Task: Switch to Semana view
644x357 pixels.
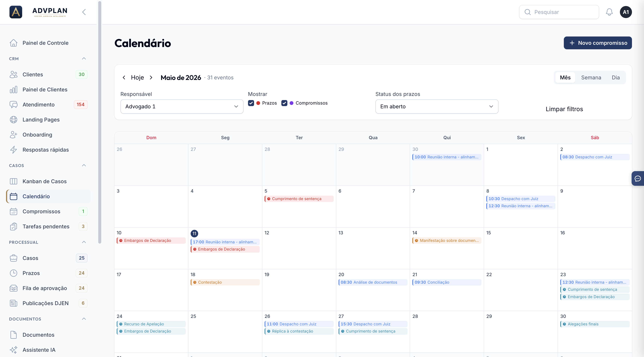Action: (591, 77)
